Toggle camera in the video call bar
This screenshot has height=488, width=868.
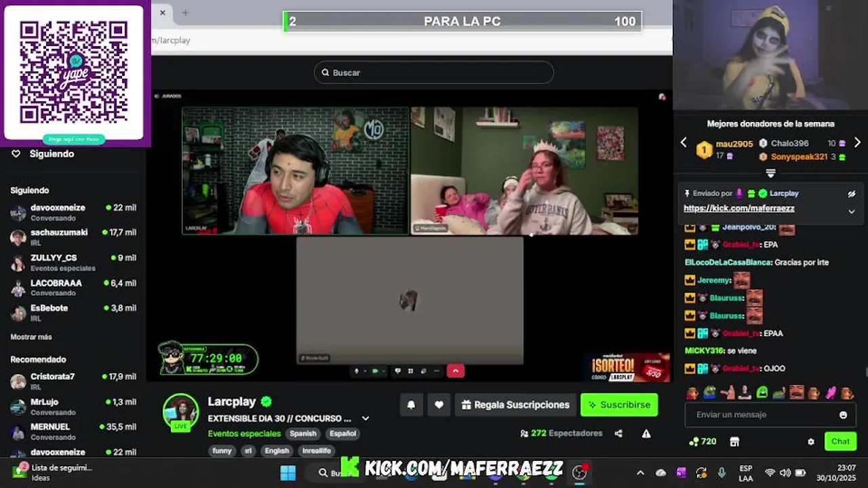tap(375, 371)
